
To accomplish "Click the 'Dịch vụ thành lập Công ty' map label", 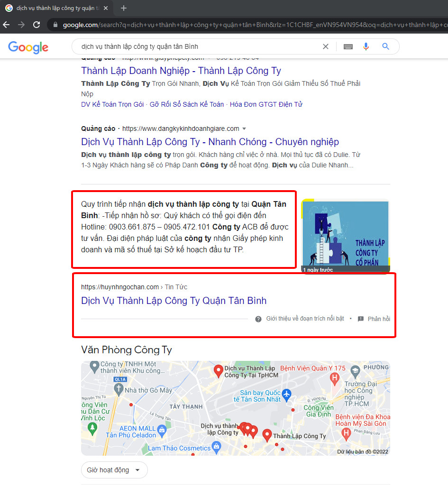I will (219, 429).
